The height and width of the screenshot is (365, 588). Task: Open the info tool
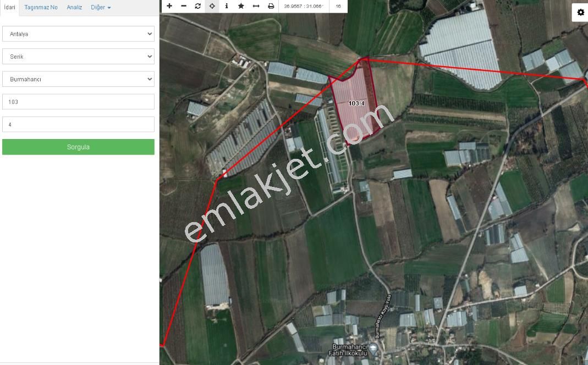227,6
